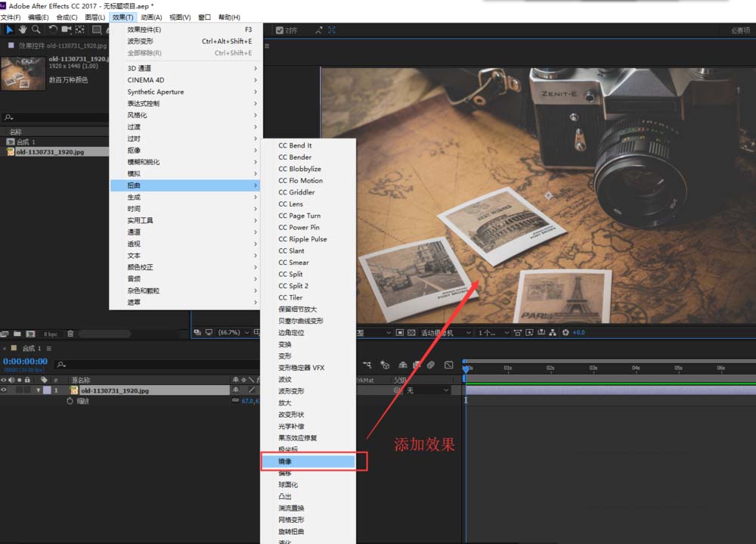The height and width of the screenshot is (544, 756).
Task: Activate the Zoom tool
Action: click(35, 30)
